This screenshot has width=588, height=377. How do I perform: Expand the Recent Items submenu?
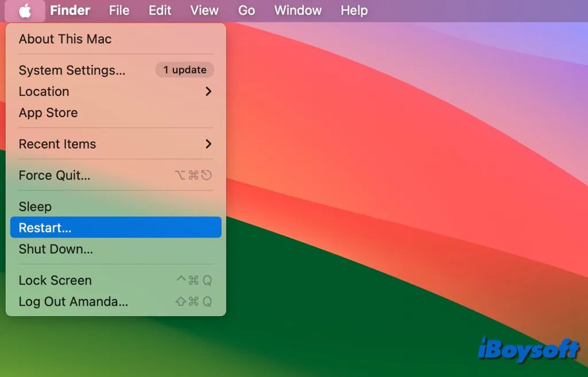57,144
